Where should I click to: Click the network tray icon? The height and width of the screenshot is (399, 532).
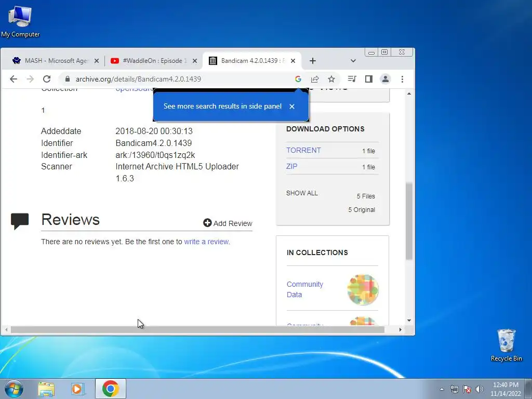point(454,389)
